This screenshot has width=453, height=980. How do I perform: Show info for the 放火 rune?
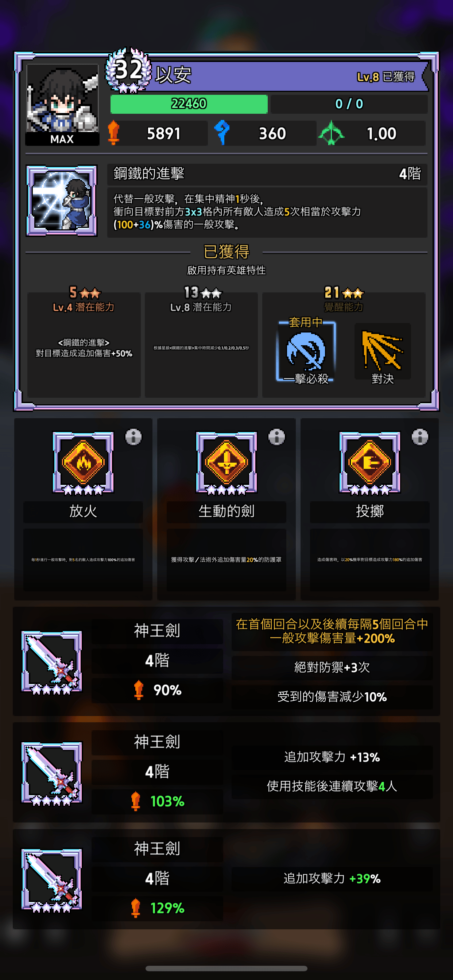coord(133,437)
